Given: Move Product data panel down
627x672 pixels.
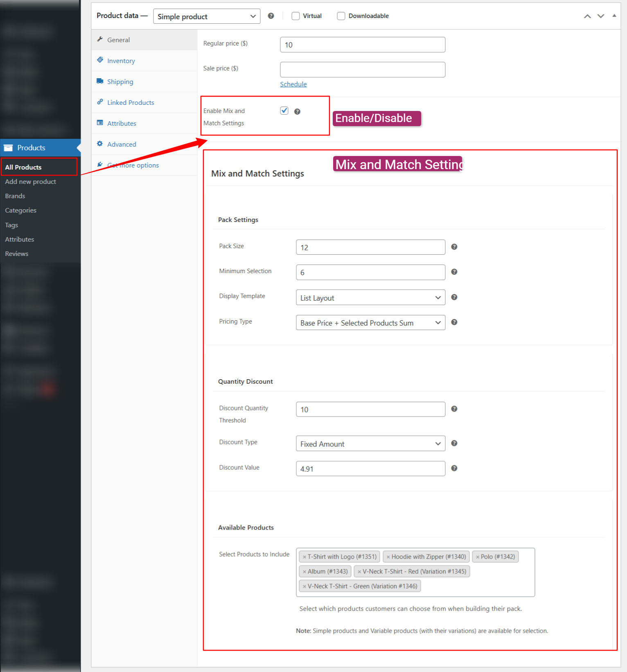Looking at the screenshot, I should [x=601, y=16].
